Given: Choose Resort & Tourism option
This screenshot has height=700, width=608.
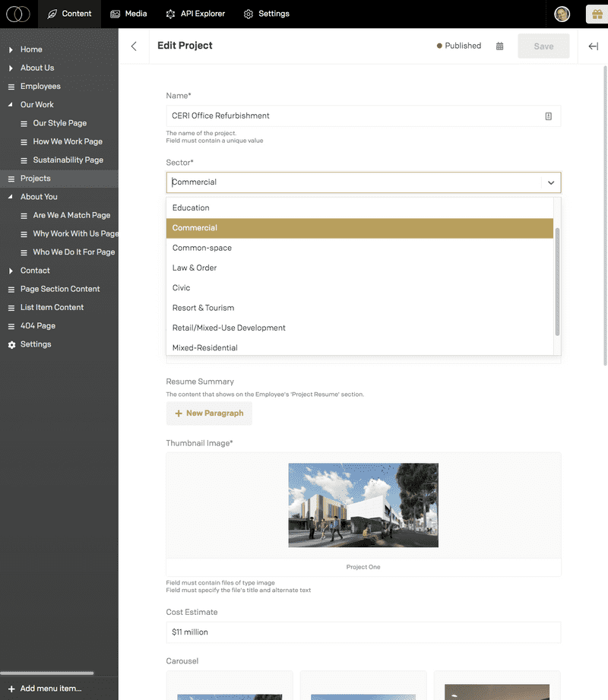Looking at the screenshot, I should [x=359, y=308].
